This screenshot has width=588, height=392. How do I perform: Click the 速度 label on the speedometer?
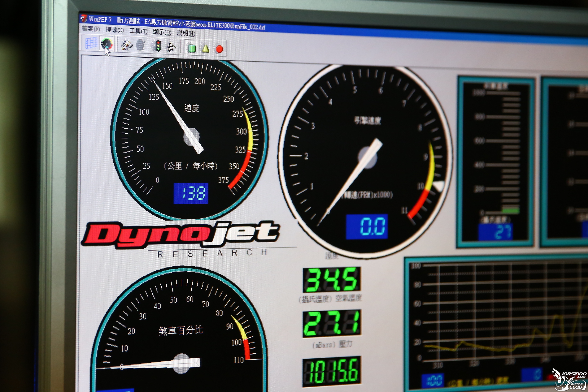pos(192,108)
